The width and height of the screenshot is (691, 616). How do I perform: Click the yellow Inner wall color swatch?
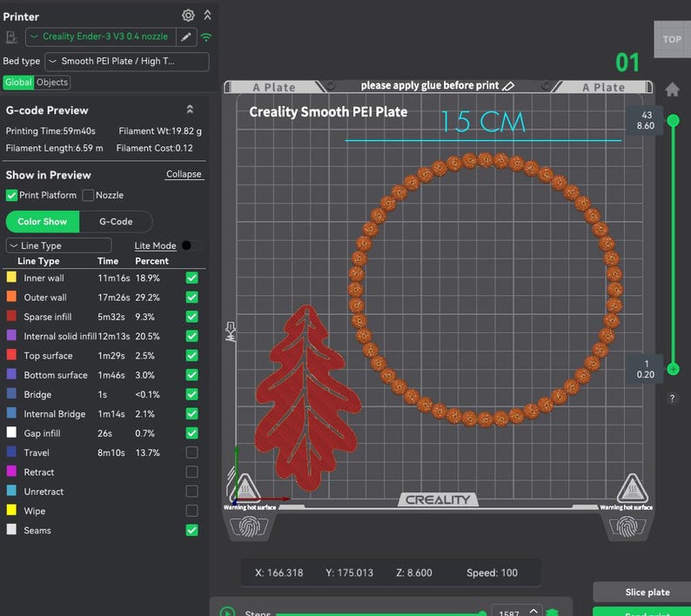tap(11, 278)
